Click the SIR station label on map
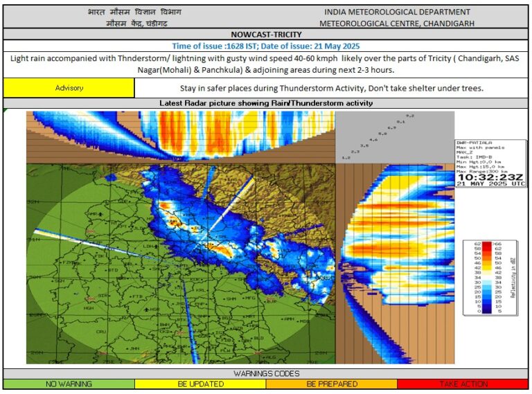 click(x=102, y=296)
